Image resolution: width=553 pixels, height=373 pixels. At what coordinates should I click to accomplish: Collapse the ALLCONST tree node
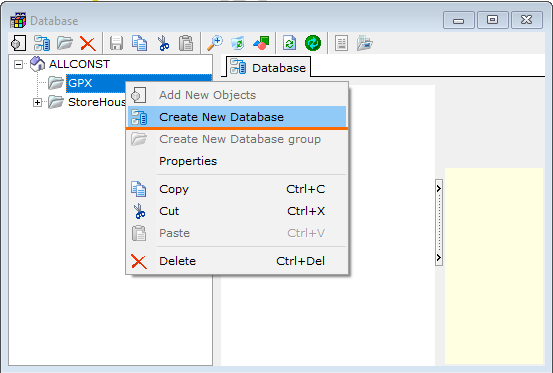[18, 64]
